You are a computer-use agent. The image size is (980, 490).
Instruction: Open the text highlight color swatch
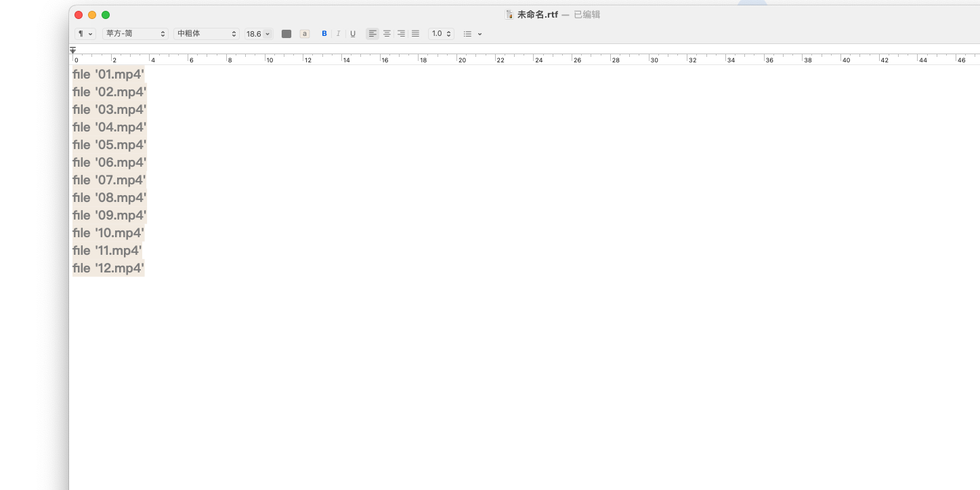(x=305, y=34)
